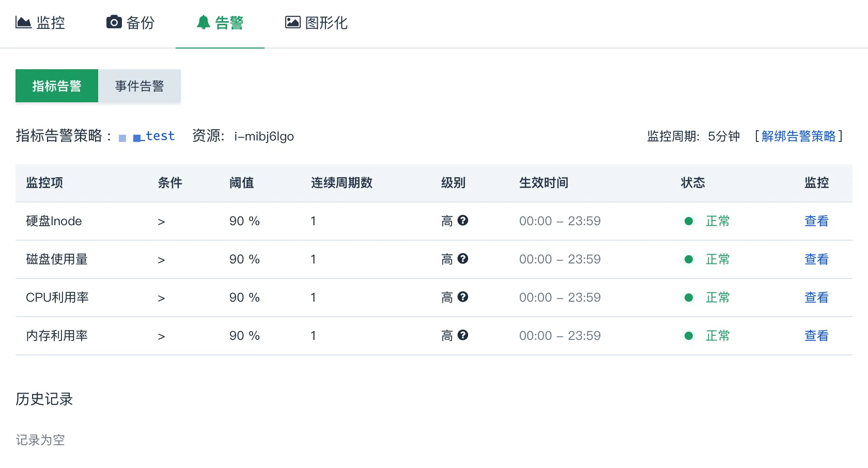868x468 pixels.
Task: Click green status dot in 内存利用率 row
Action: click(x=689, y=336)
